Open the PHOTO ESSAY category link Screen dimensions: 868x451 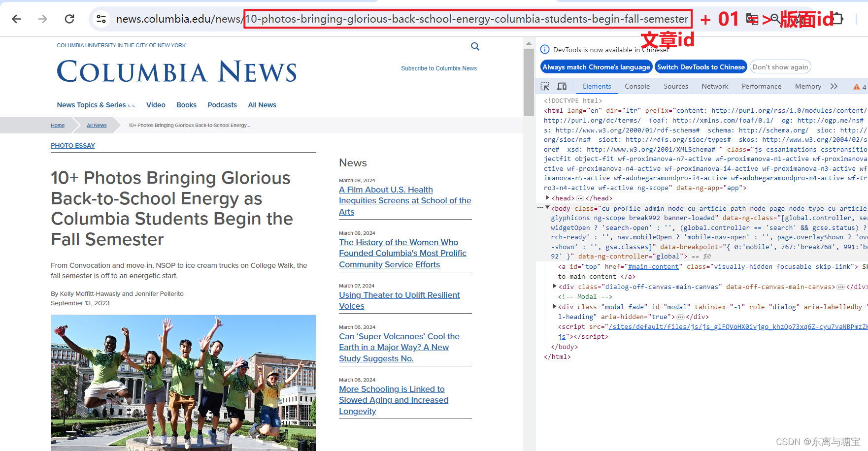73,145
